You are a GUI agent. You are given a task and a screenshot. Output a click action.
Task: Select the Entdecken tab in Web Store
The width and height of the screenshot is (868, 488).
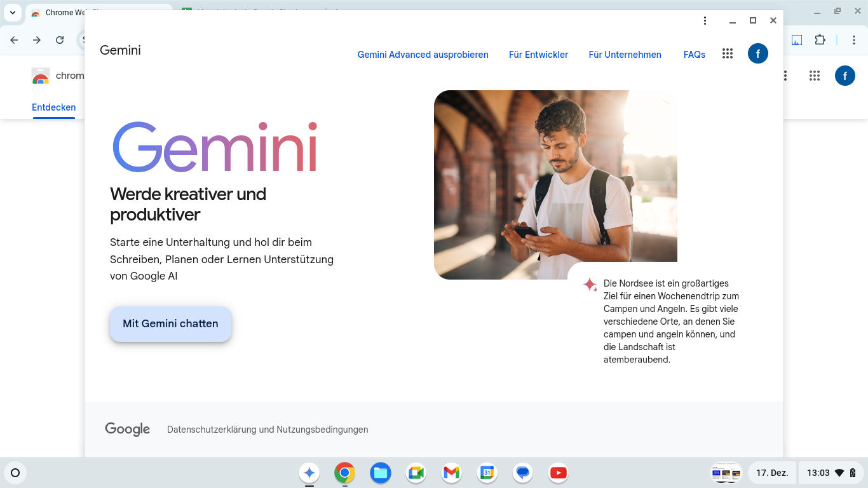tap(54, 107)
